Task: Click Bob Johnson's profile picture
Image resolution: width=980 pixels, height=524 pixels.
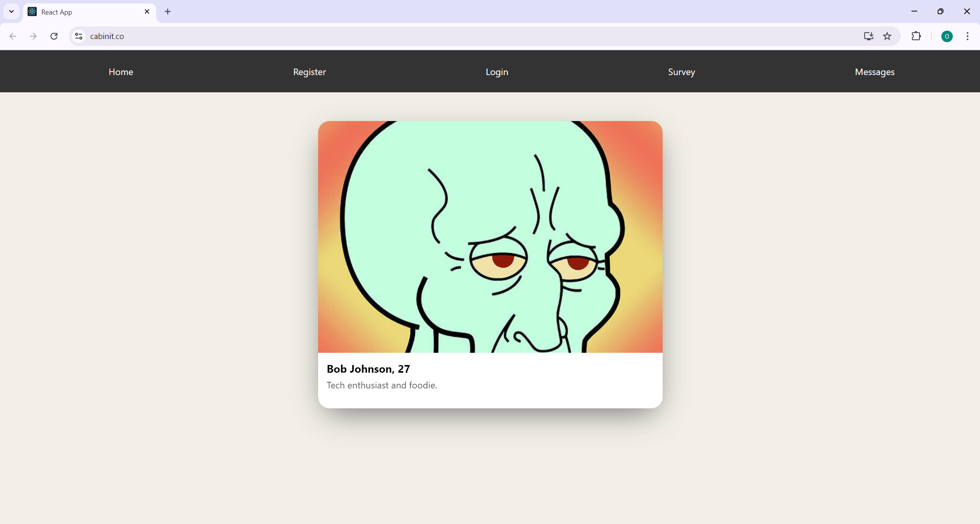Action: click(x=490, y=237)
